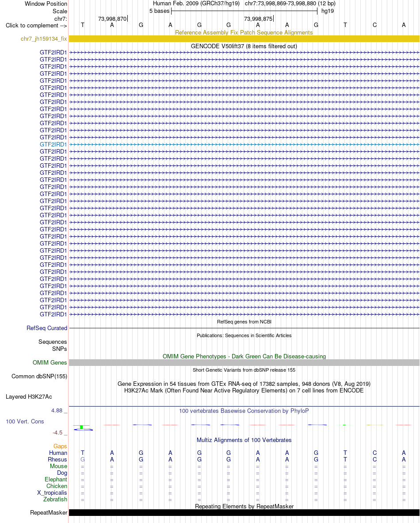
Task: Click the 'Human Feb. 2009 (GRCh37/hg19)' text
Action: (196, 4)
